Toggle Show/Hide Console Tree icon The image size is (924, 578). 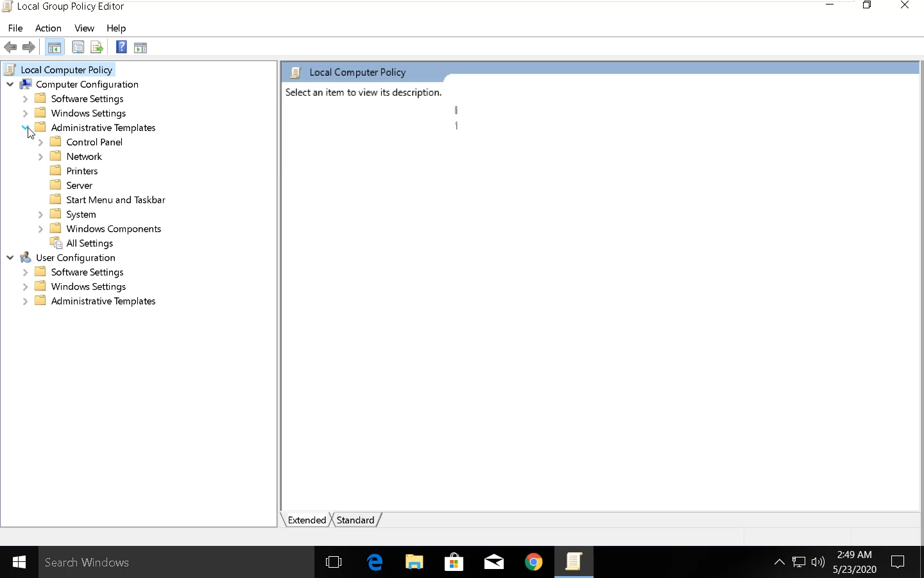[x=55, y=47]
